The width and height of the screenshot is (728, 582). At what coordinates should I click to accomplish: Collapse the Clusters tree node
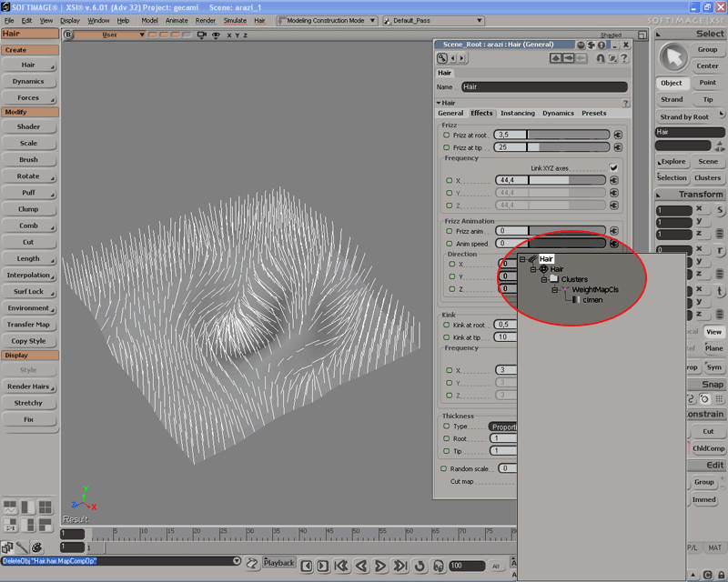[x=543, y=279]
